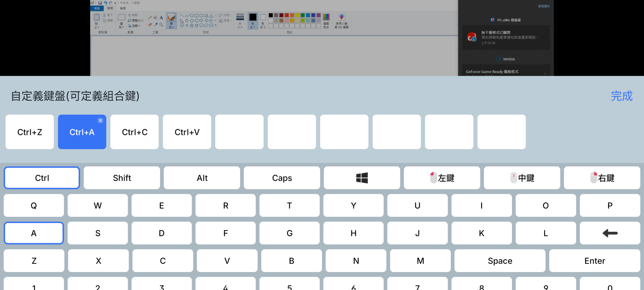The width and height of the screenshot is (644, 290).
Task: Toggle the Caps key
Action: (282, 178)
